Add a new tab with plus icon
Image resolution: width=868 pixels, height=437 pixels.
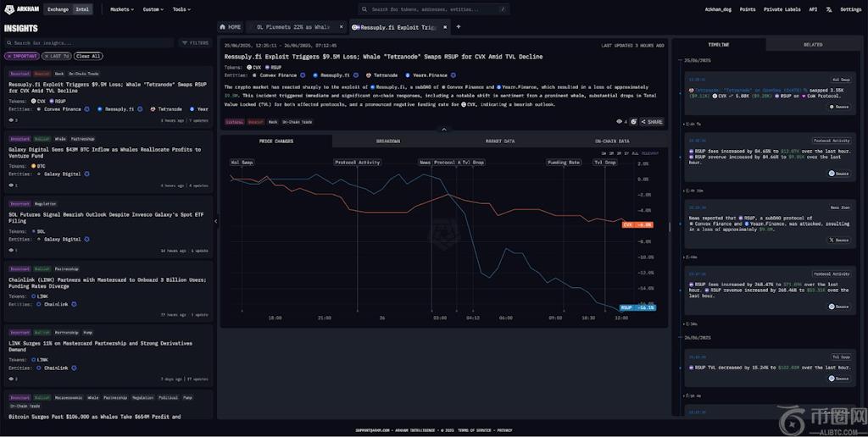(x=459, y=27)
